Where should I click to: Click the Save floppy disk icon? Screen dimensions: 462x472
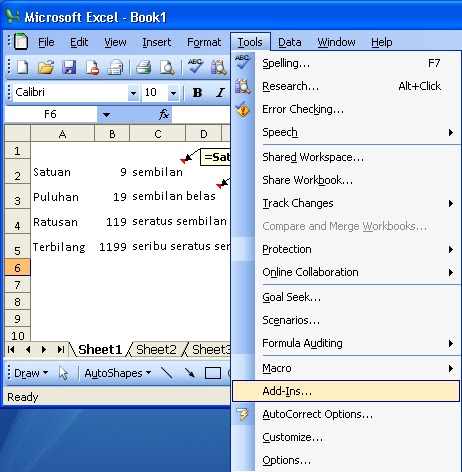point(69,67)
